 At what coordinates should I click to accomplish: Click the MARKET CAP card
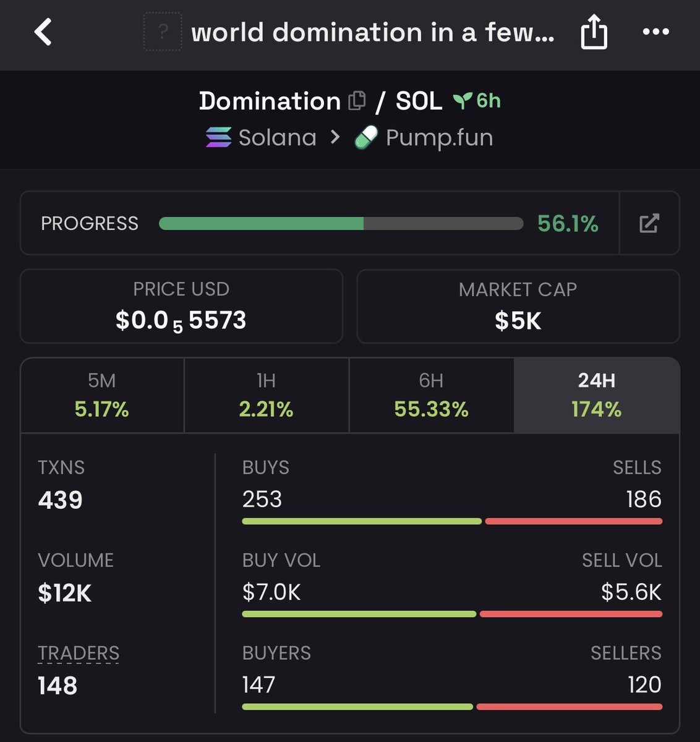click(518, 306)
